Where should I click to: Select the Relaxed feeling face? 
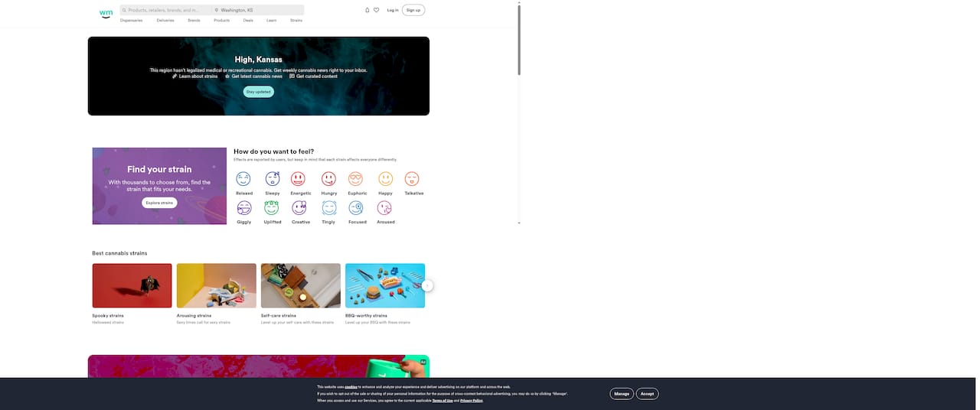tap(243, 178)
